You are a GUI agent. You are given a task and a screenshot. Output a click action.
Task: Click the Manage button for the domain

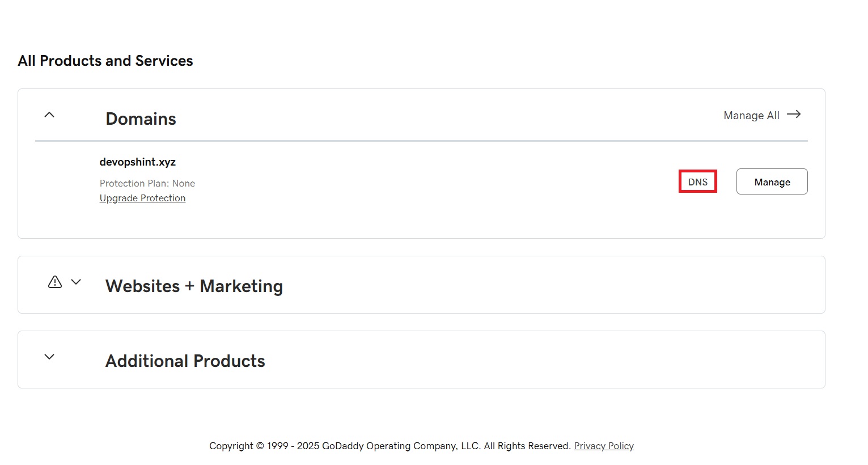pos(772,181)
